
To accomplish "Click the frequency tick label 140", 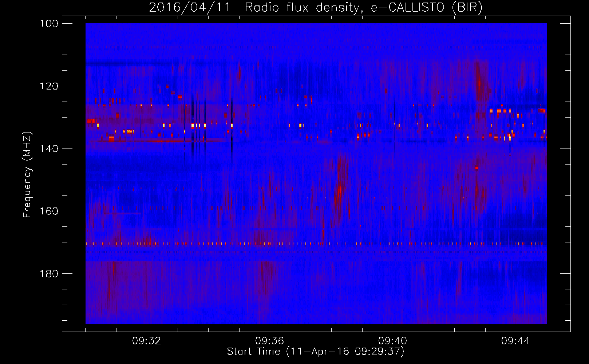I will (x=49, y=149).
